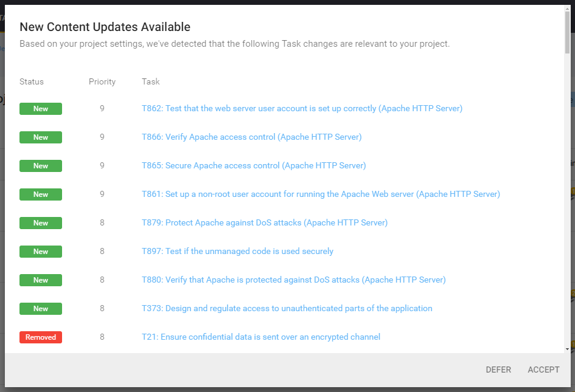Click the ACCEPT button
575x392 pixels.
543,370
